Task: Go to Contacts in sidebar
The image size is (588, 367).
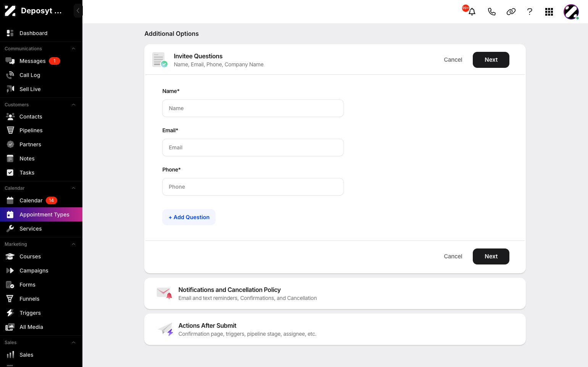Action: point(41,117)
